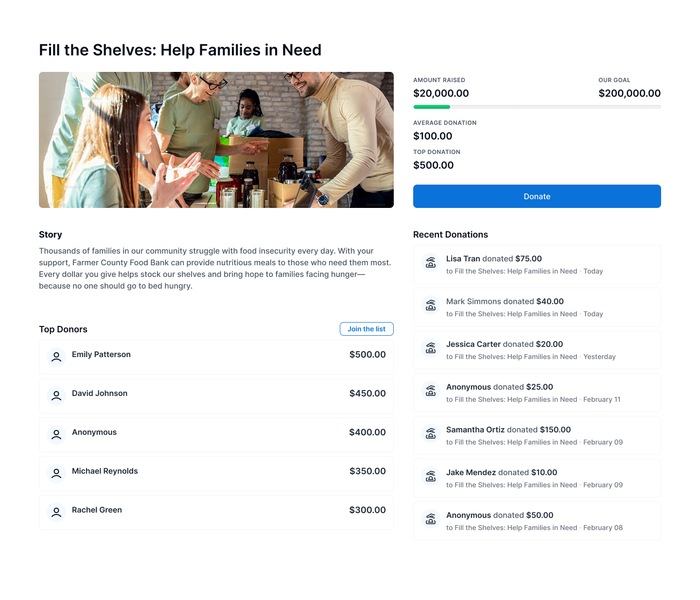Open the Anonymous $25.00 donation entry
The width and height of the screenshot is (700, 600).
coord(537,393)
